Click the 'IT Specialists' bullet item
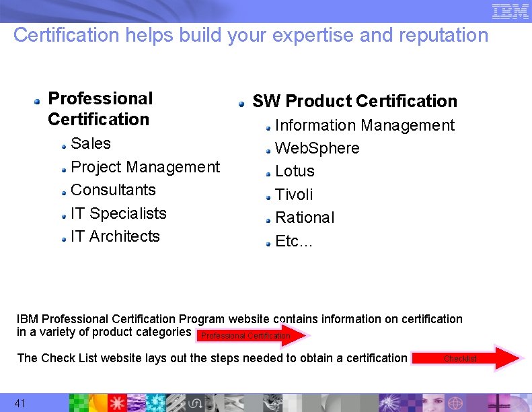 pyautogui.click(x=118, y=213)
